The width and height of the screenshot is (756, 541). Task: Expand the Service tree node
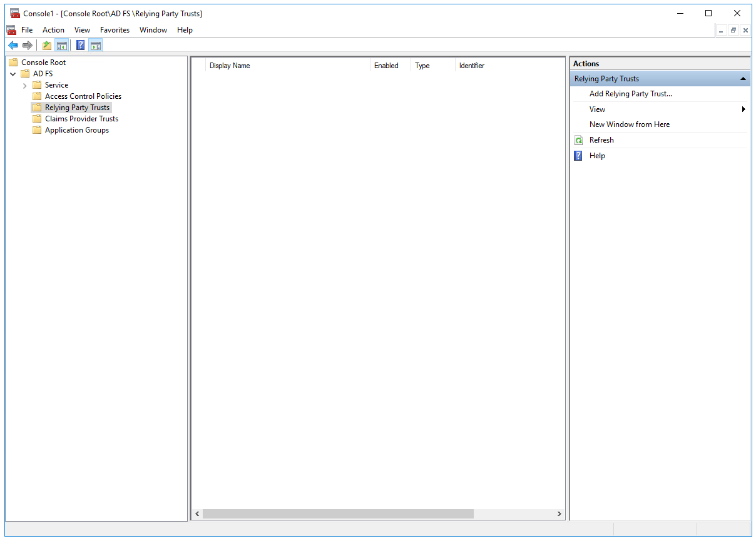[25, 84]
